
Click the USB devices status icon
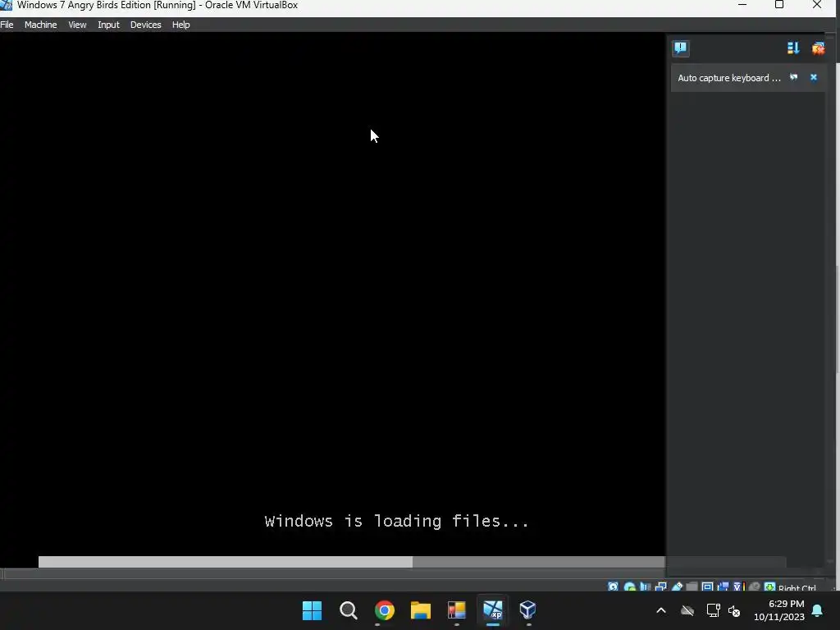(677, 587)
